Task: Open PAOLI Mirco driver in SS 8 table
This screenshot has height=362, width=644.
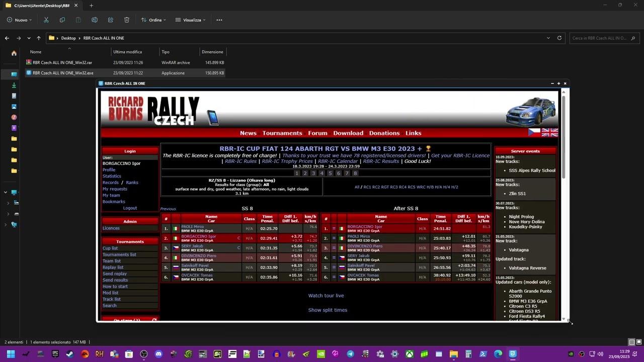Action: (192, 227)
